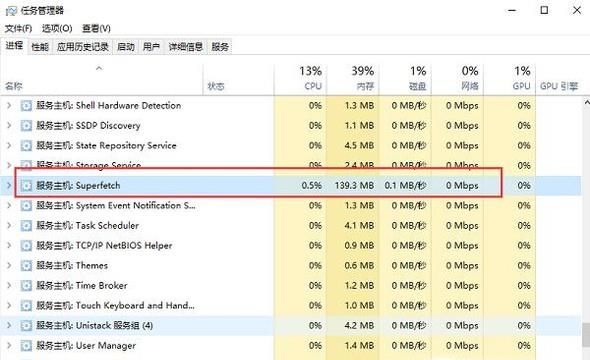The image size is (590, 360).
Task: Switch to the 用户 tab
Action: (151, 47)
